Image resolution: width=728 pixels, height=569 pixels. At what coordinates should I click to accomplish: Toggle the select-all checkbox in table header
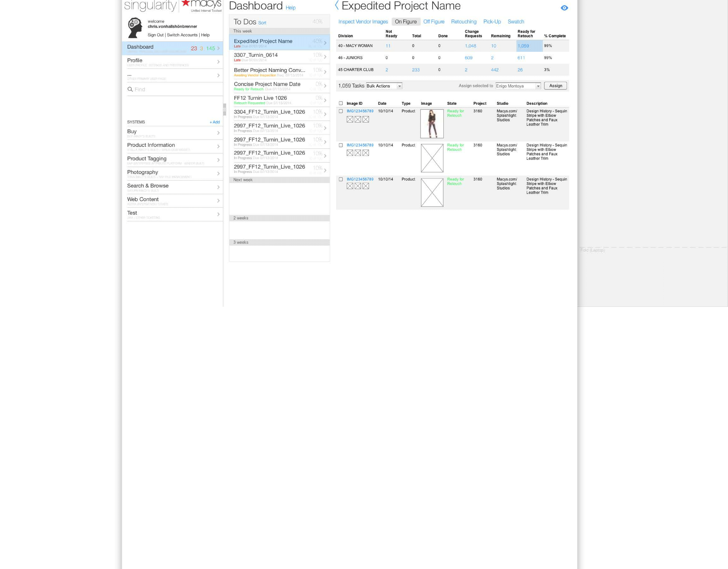coord(341,103)
